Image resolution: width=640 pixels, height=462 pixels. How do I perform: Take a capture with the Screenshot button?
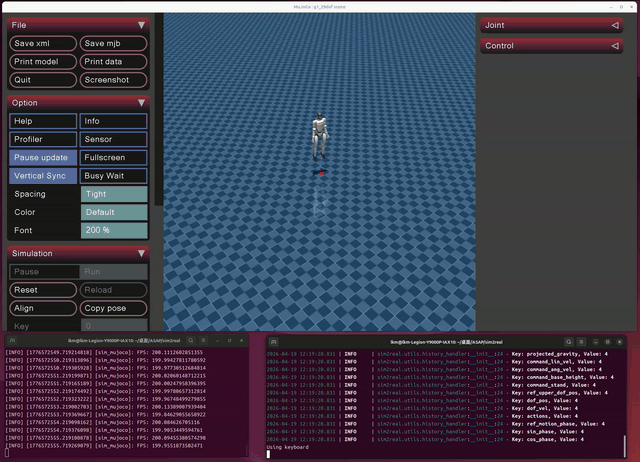[113, 80]
